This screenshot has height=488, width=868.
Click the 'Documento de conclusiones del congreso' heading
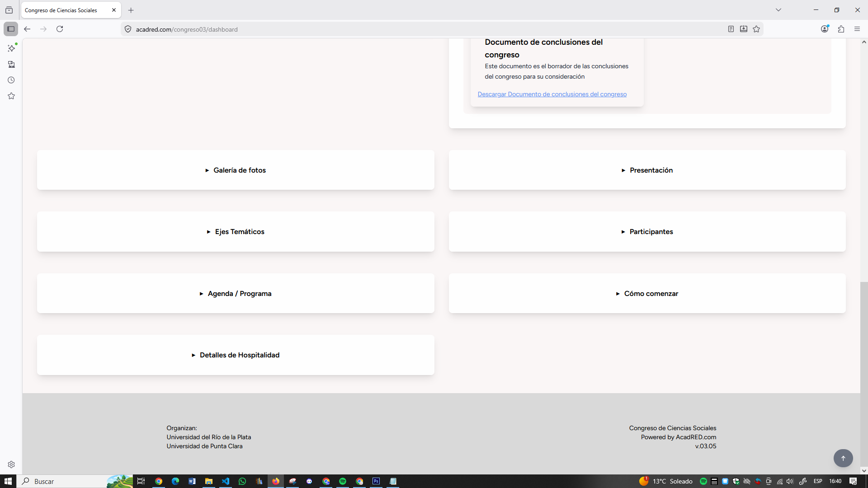544,48
